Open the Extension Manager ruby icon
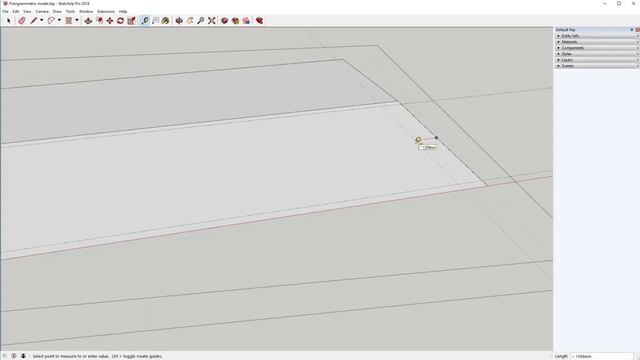640x360 pixels. click(260, 20)
